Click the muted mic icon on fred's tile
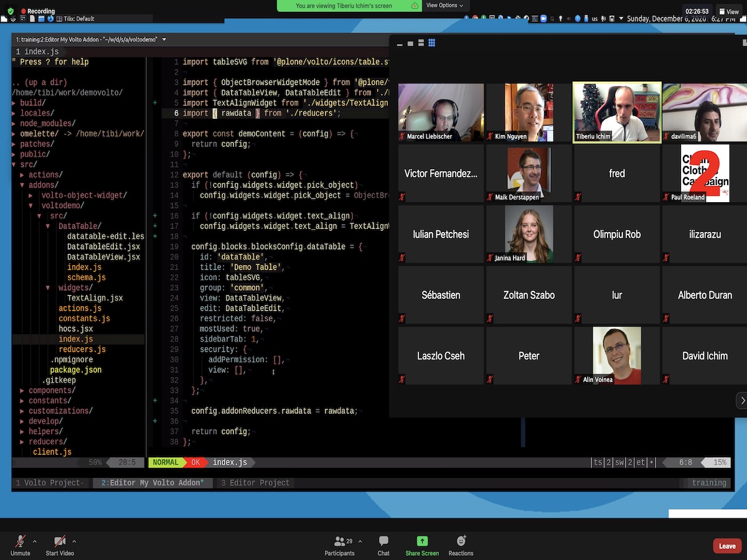Viewport: 747px width, 560px height. [x=578, y=197]
